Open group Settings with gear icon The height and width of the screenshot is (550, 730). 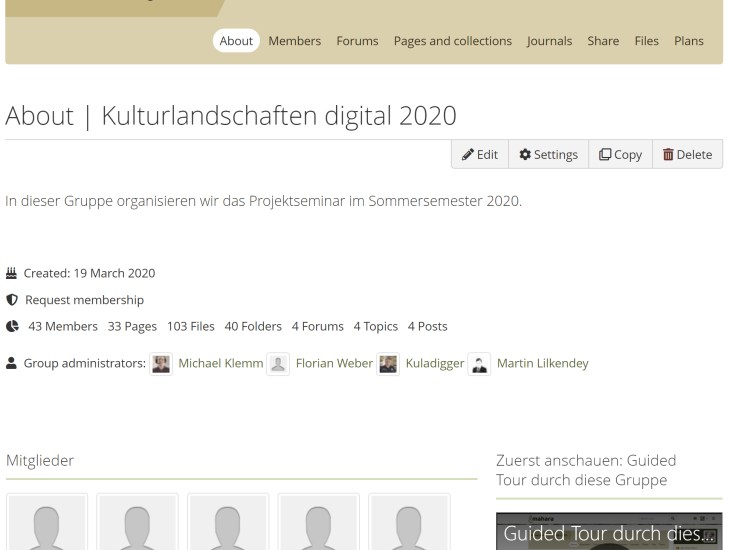coord(548,155)
